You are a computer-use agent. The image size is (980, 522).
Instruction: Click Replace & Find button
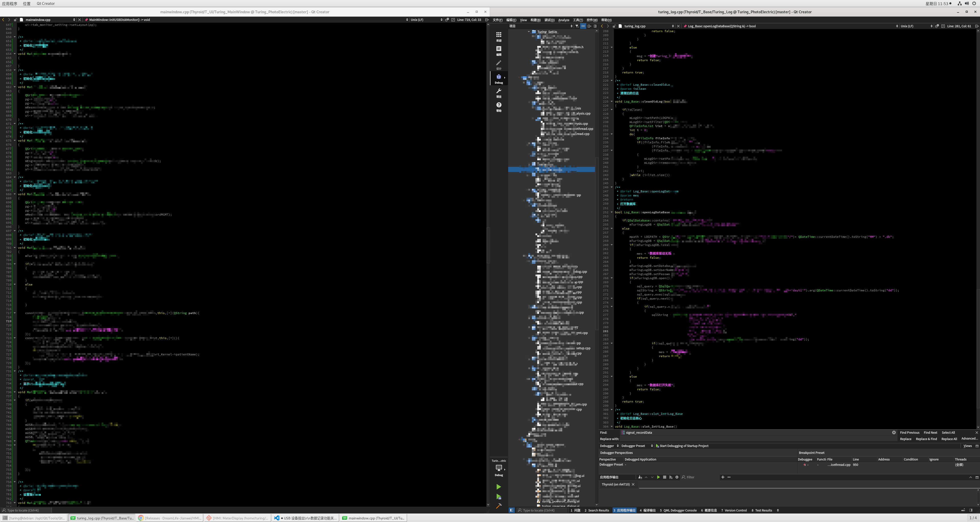926,439
